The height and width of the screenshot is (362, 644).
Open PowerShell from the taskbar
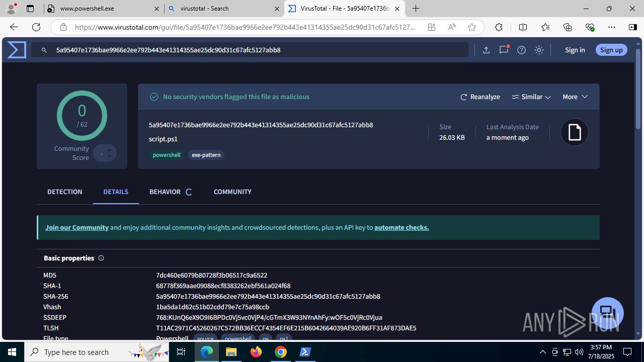coord(305,352)
